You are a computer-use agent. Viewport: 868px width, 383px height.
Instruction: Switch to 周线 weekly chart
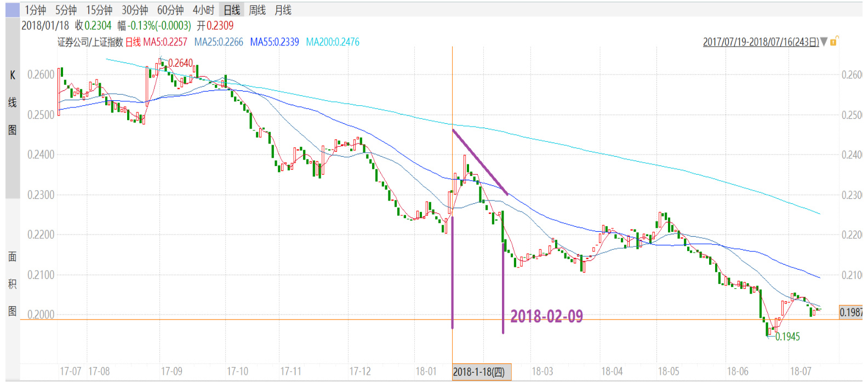(x=257, y=10)
